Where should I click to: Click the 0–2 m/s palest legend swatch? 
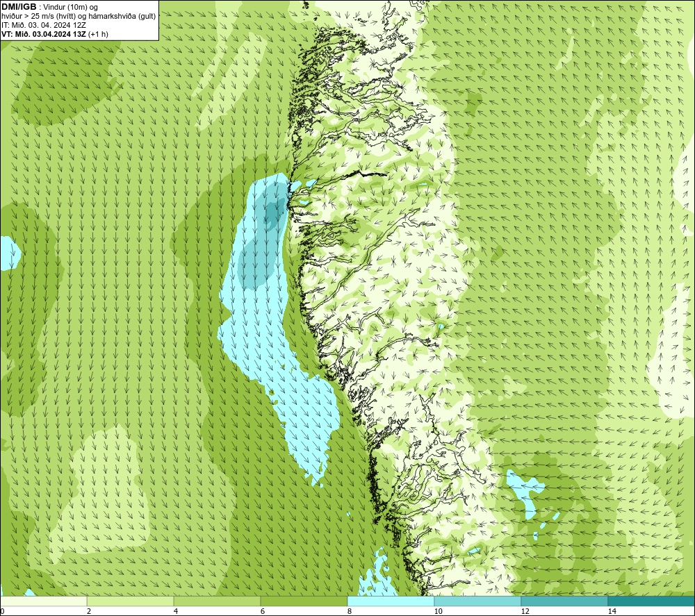tap(43, 601)
